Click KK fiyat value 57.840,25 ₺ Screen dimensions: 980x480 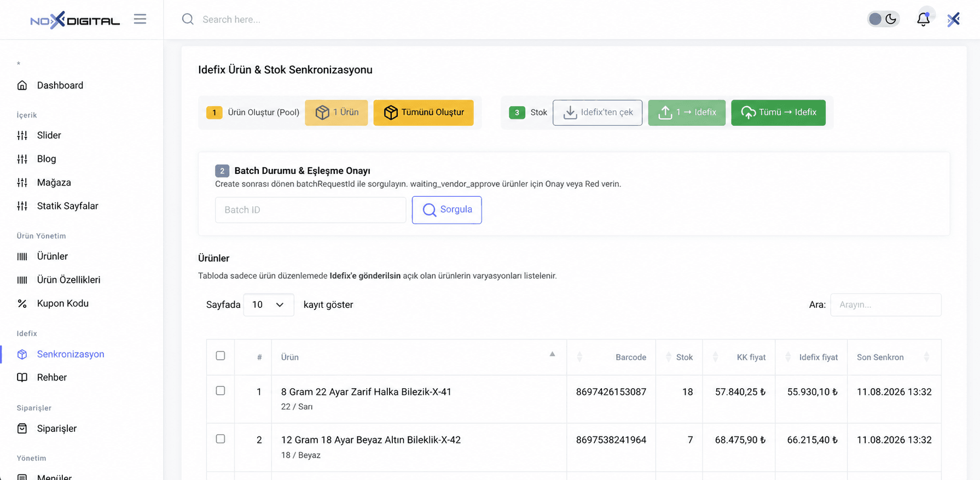click(740, 391)
